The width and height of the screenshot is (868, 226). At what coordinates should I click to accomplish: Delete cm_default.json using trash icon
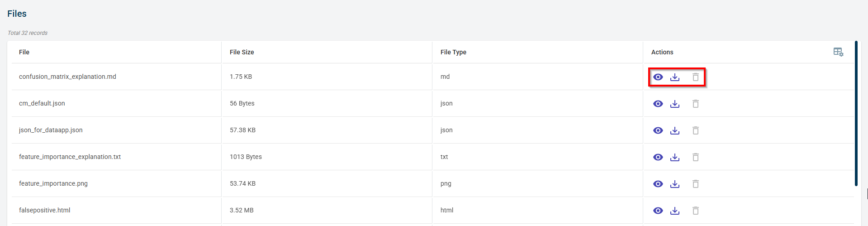(x=696, y=104)
